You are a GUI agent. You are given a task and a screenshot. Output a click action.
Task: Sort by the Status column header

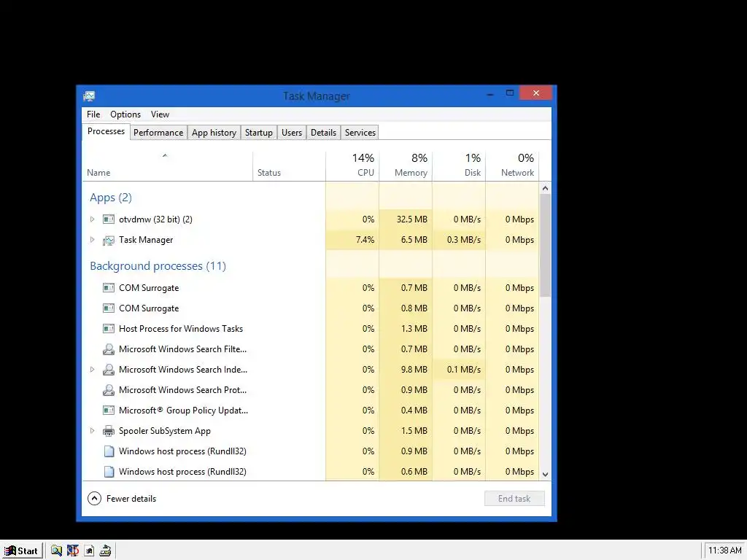[289, 166]
